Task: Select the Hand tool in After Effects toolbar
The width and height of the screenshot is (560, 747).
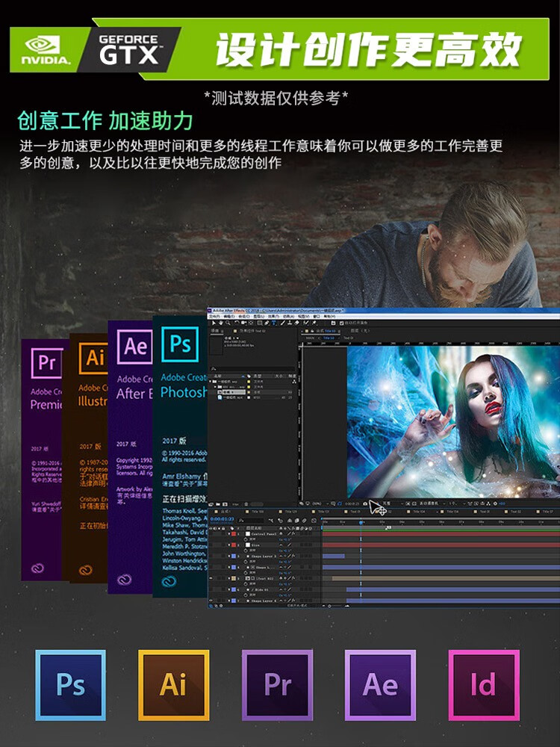Action: [221, 323]
